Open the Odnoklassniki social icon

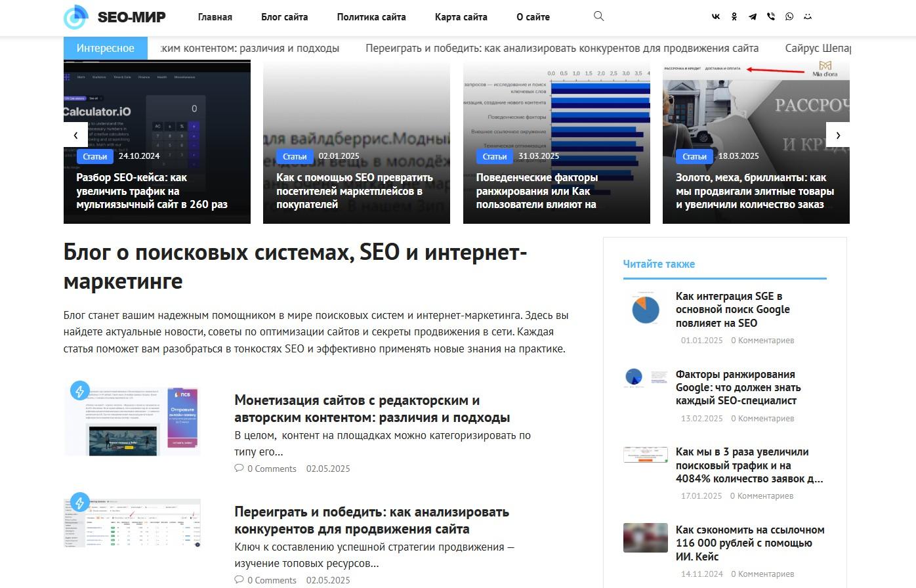[x=734, y=16]
